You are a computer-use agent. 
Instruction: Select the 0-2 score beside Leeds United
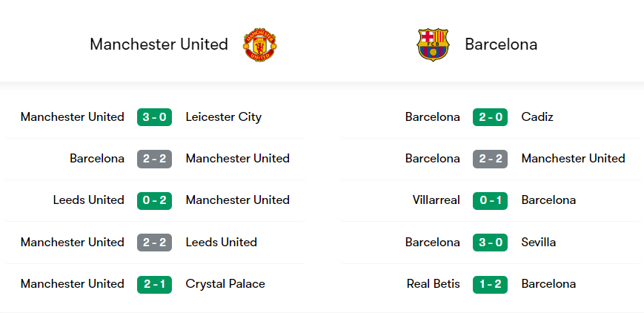click(154, 200)
